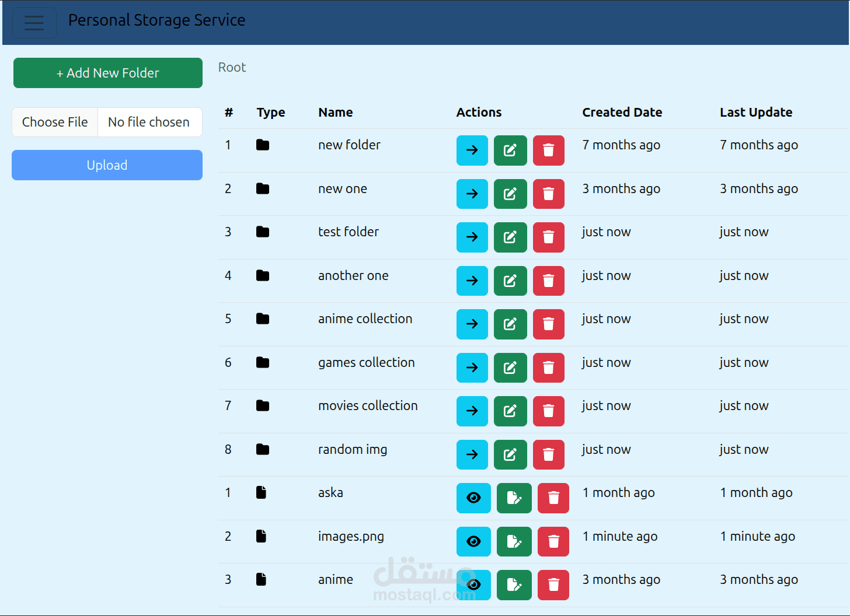
Task: Select the 'random img' name text
Action: [x=353, y=450]
